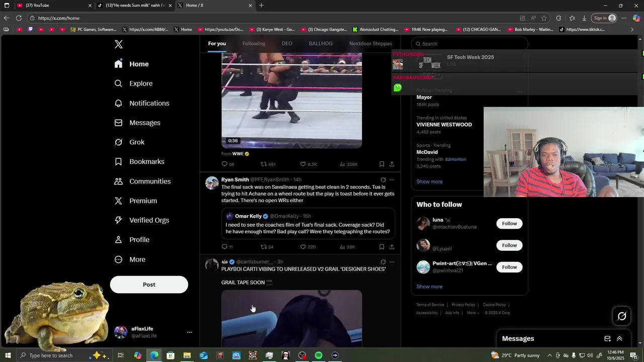Viewport: 644px width, 362px height.
Task: Open Notifications from sidebar
Action: pyautogui.click(x=142, y=103)
